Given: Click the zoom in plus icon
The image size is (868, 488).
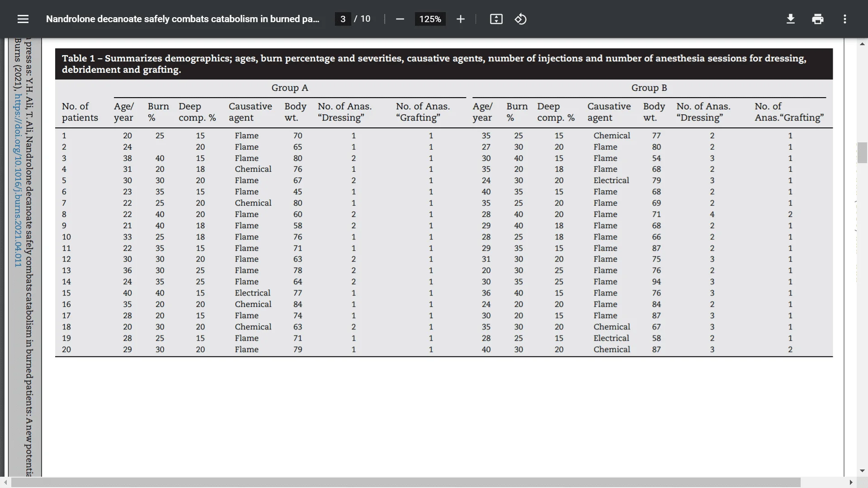Looking at the screenshot, I should [x=460, y=19].
